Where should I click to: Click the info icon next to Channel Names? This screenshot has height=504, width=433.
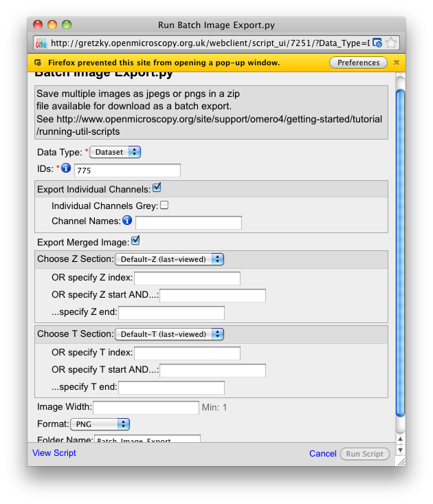[x=127, y=220]
